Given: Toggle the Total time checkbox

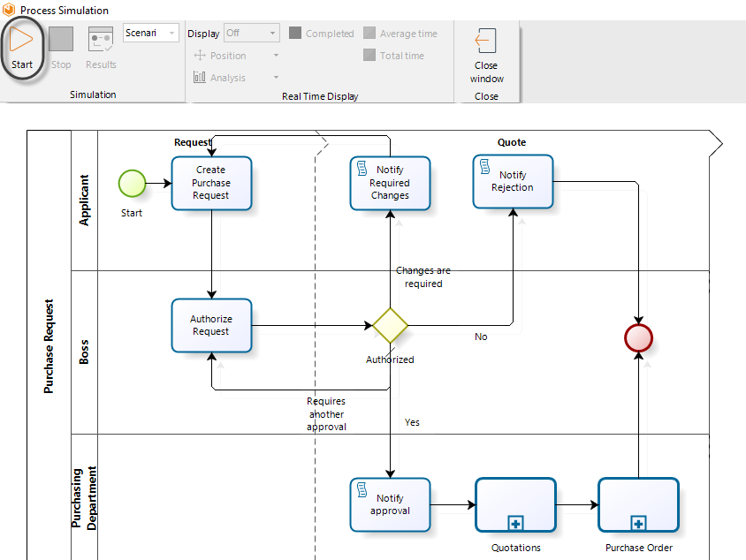Looking at the screenshot, I should pyautogui.click(x=369, y=55).
